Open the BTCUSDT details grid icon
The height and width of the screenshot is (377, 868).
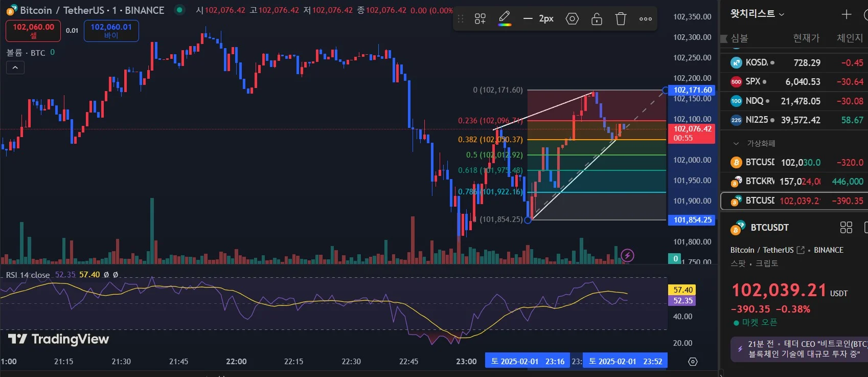pos(846,228)
